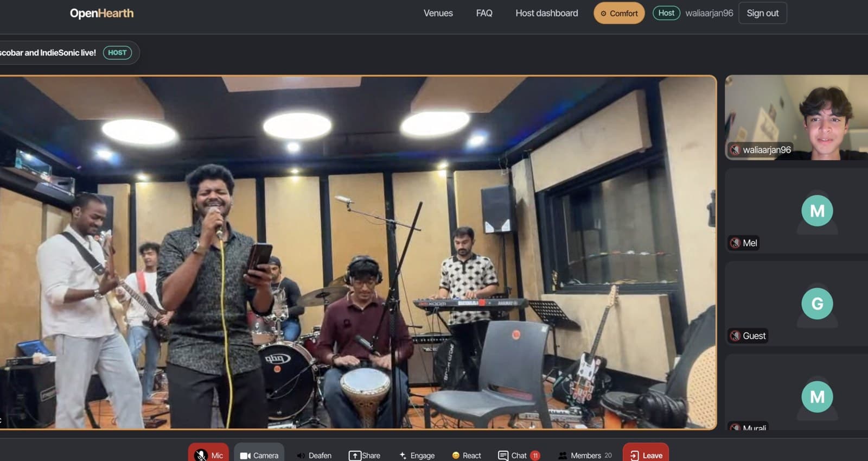This screenshot has width=868, height=461.
Task: Open the Members list
Action: point(585,455)
